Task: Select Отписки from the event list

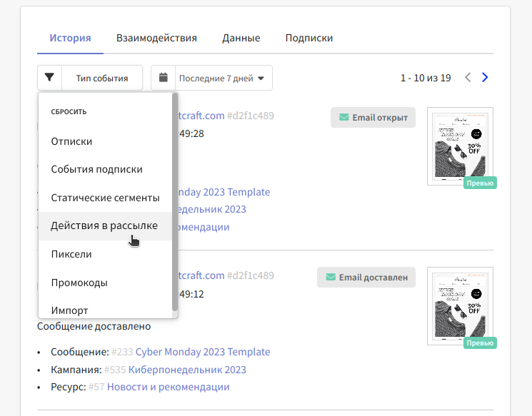Action: coord(71,141)
